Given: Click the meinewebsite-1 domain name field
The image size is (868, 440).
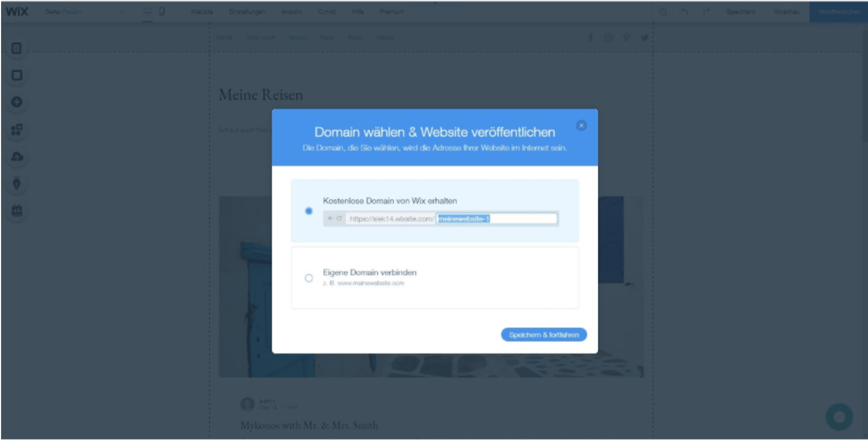Looking at the screenshot, I should point(497,218).
